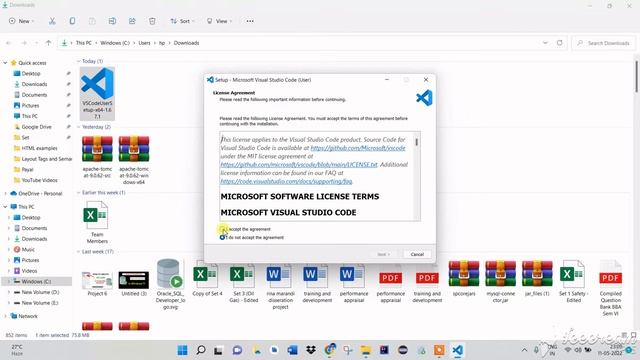Collapse the Today (1) group header
This screenshot has width=640, height=360.
click(79, 61)
